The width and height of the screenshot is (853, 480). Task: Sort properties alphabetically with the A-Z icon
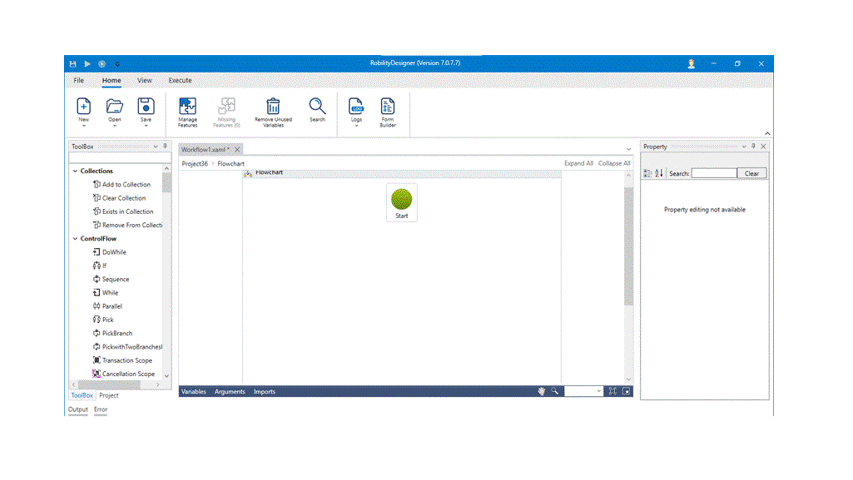pos(659,173)
